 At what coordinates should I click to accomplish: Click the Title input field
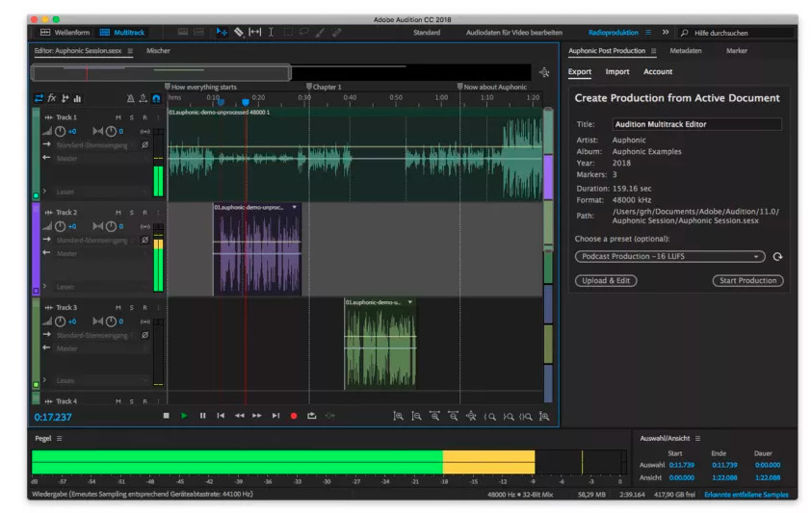[x=696, y=124]
